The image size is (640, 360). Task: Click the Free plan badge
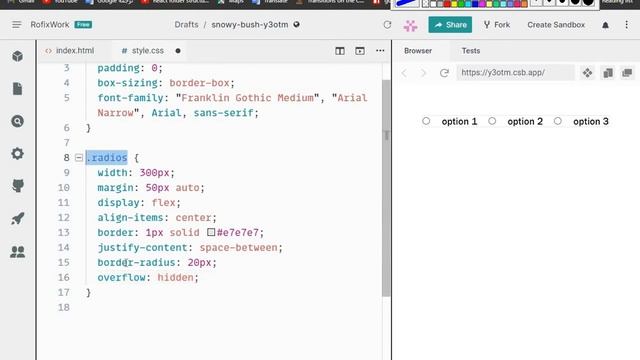(x=83, y=24)
